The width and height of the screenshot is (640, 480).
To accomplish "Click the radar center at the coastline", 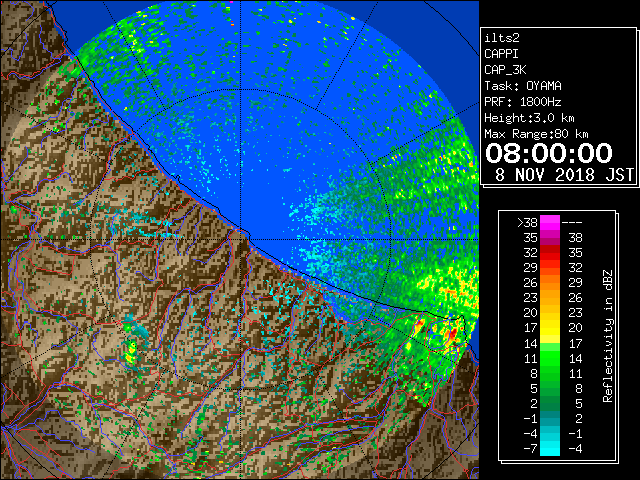I will coord(241,239).
